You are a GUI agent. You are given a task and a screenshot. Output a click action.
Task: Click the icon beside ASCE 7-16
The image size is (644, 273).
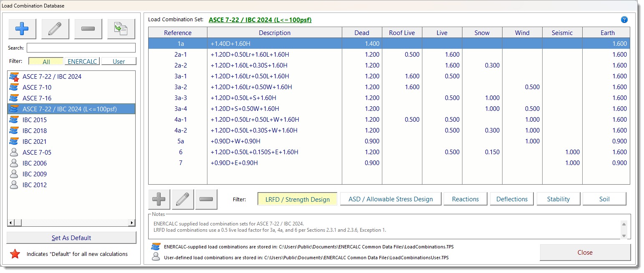15,98
